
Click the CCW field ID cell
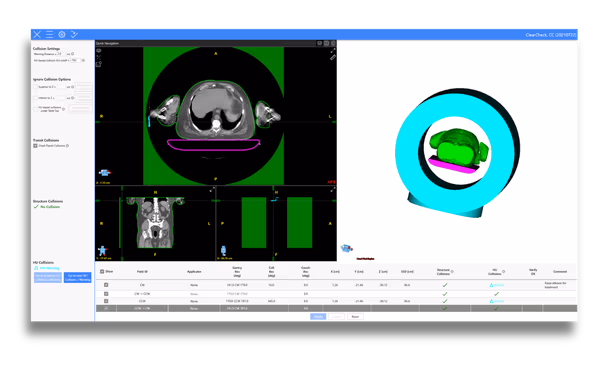tap(142, 301)
